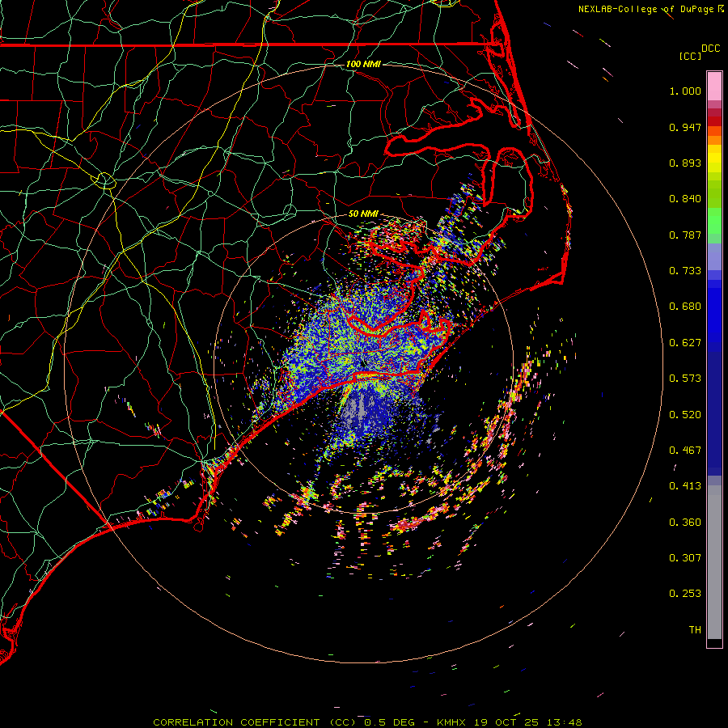Select the 0.253 scale value

[685, 594]
